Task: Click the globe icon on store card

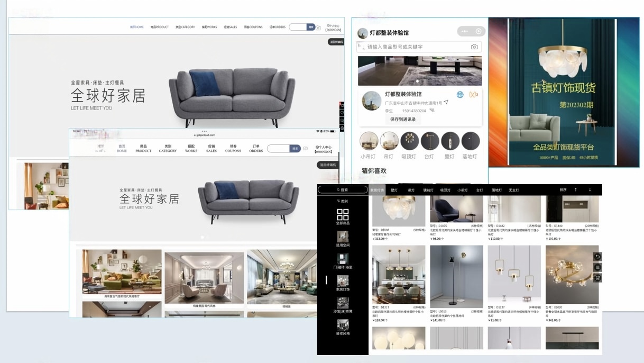Action: point(460,95)
